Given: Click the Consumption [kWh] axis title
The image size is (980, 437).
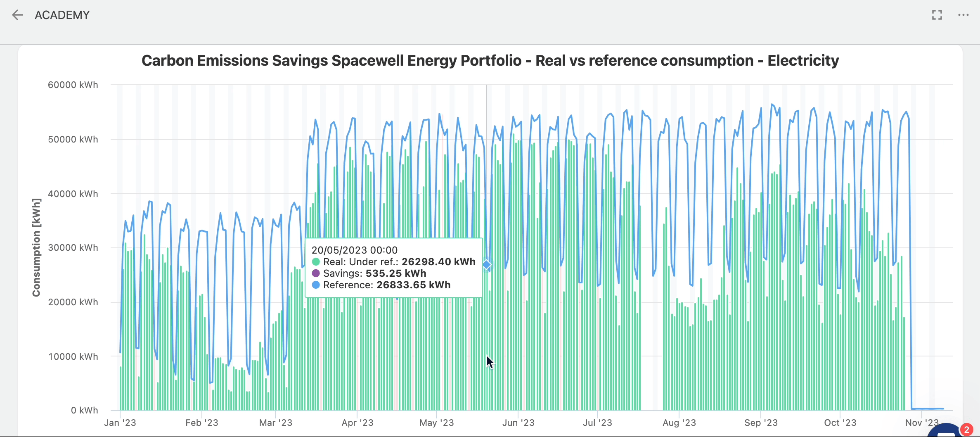Looking at the screenshot, I should tap(36, 247).
